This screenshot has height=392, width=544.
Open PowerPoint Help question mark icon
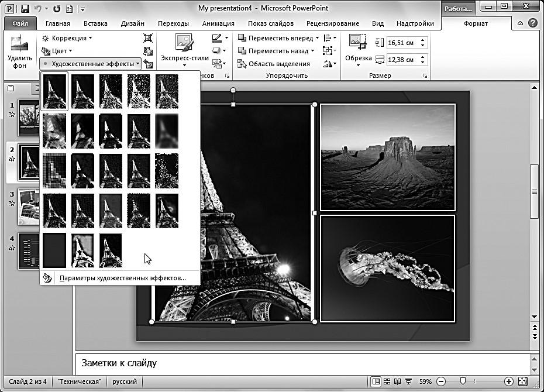(532, 23)
